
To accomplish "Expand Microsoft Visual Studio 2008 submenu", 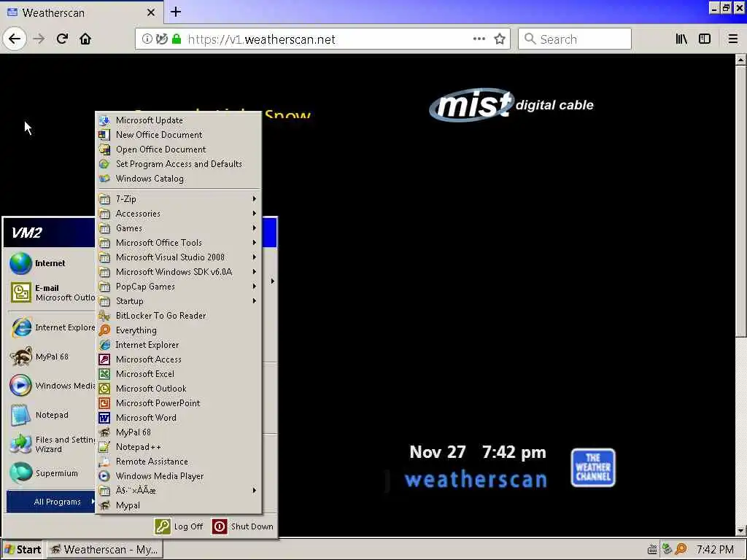I will 178,257.
